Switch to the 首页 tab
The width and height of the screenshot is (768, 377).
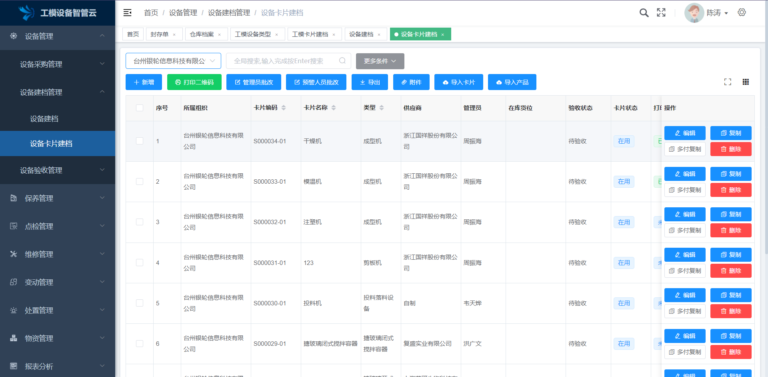point(133,34)
